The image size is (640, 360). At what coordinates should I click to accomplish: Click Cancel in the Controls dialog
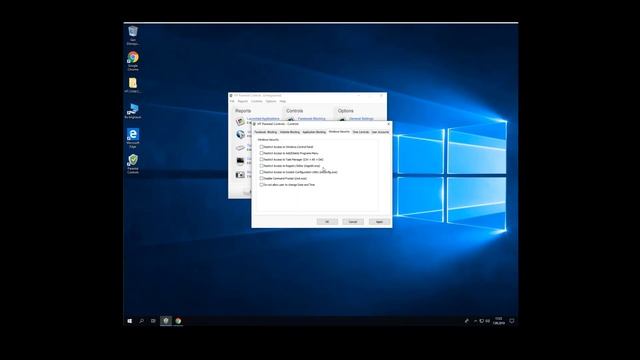coord(353,222)
